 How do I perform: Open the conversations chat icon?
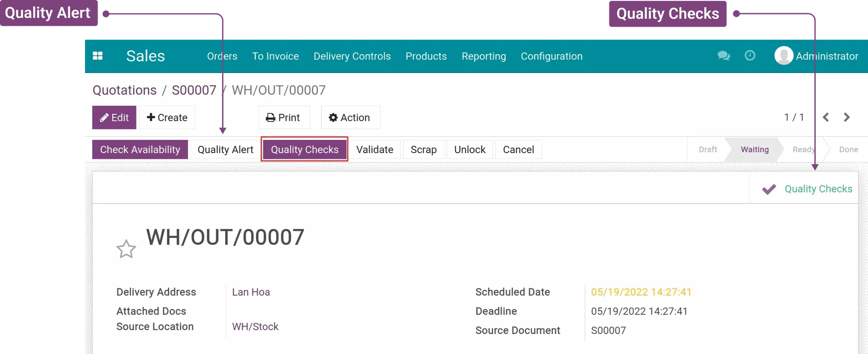tap(723, 56)
